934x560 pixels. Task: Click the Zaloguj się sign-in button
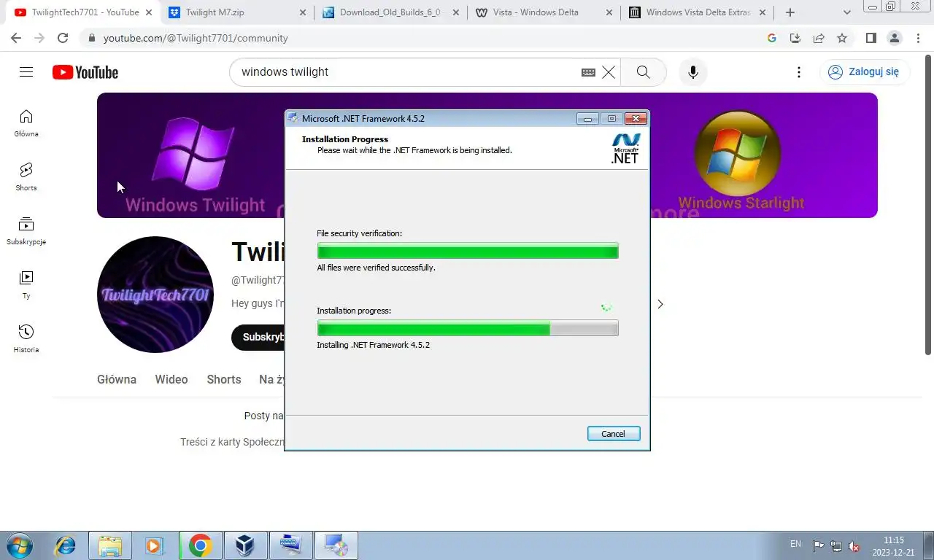865,71
